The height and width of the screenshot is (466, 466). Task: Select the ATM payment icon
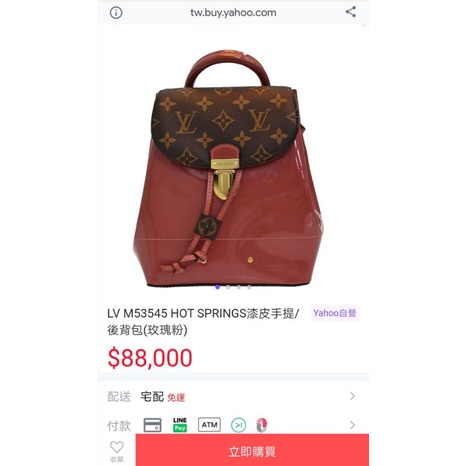click(209, 425)
